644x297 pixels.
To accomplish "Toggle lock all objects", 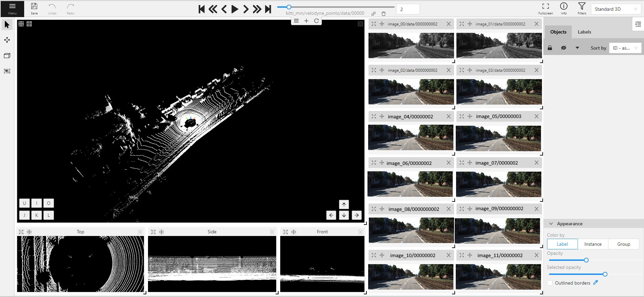I will point(550,48).
